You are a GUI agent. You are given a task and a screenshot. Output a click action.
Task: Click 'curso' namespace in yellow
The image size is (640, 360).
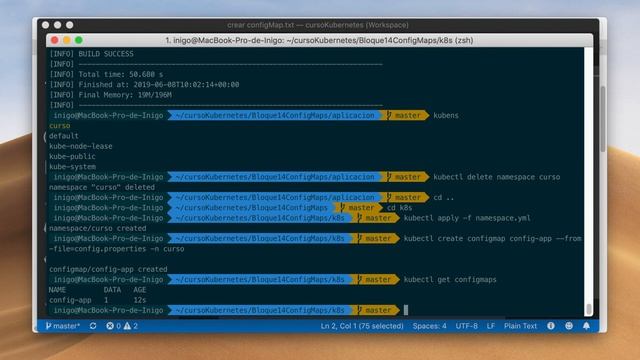(60, 126)
